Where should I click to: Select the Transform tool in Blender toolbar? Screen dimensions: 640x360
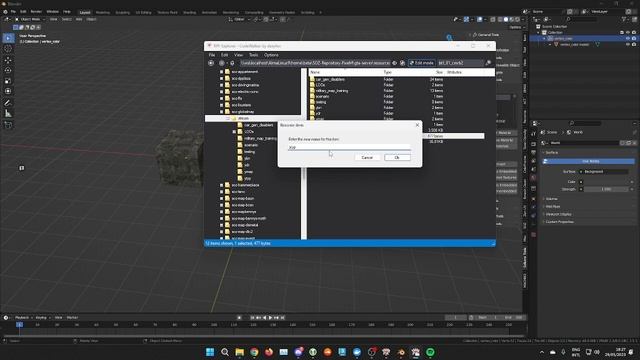(x=8, y=91)
